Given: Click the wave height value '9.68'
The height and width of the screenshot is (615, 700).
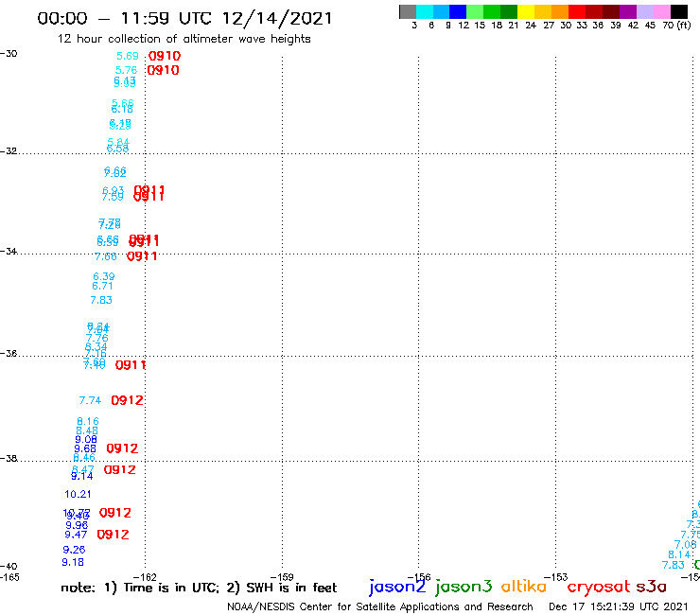Looking at the screenshot, I should [x=85, y=448].
